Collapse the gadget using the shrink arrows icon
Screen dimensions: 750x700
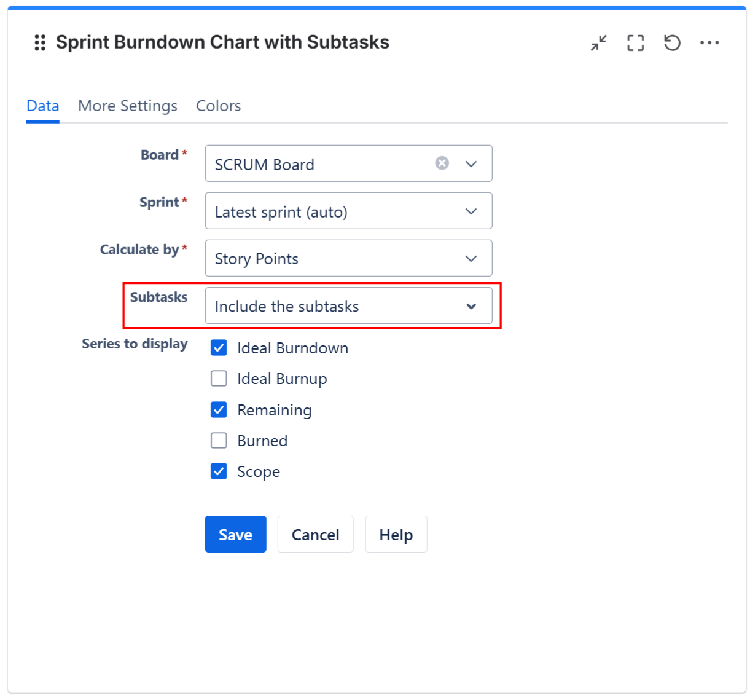point(598,42)
